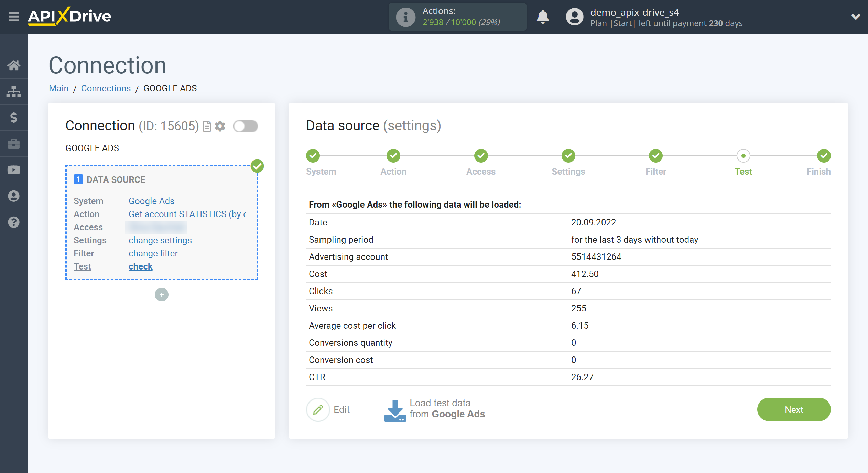Click the Test label link
868x473 pixels.
82,266
